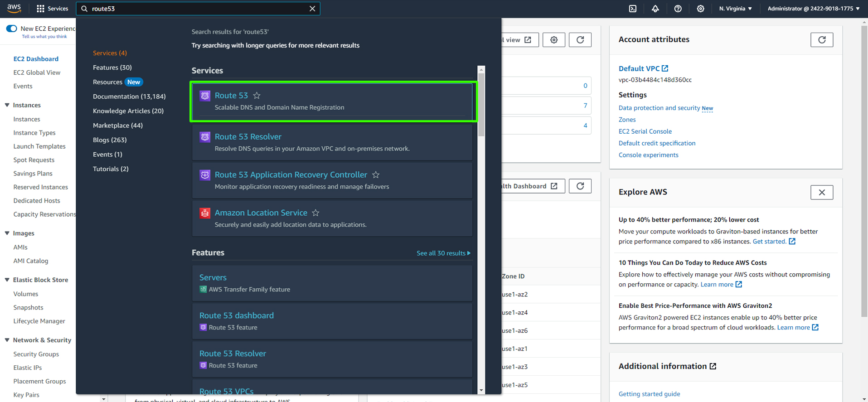Favorite Route 53 Application Recovery Controller star
Viewport: 868px width, 402px height.
click(376, 175)
